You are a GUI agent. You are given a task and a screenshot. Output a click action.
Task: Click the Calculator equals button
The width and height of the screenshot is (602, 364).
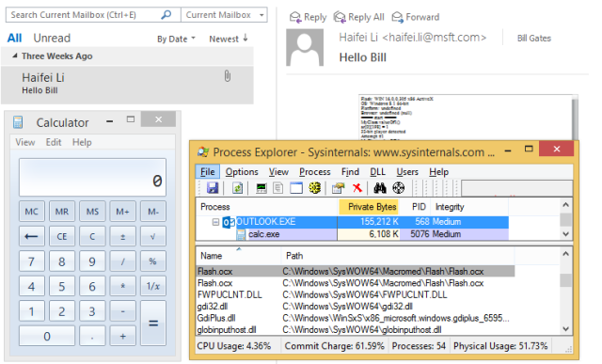[152, 323]
